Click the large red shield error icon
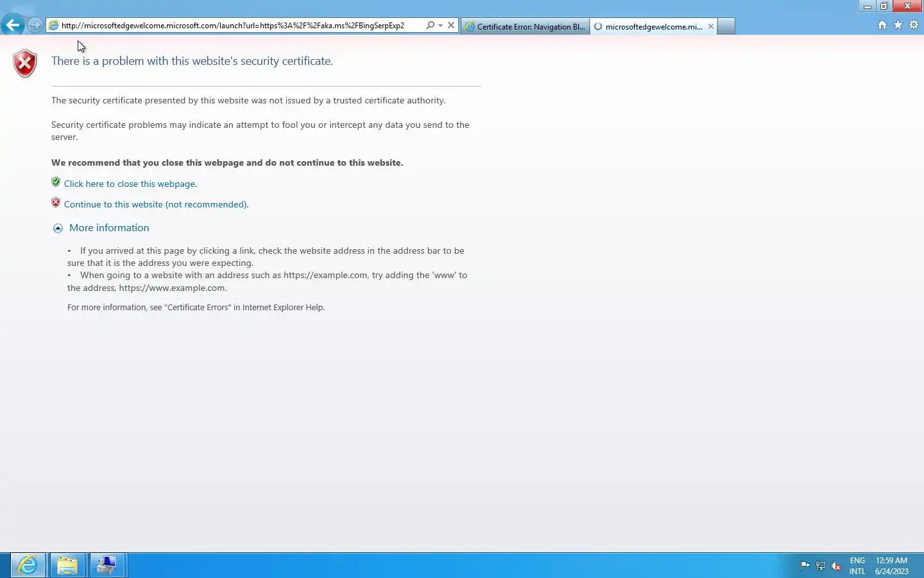The width and height of the screenshot is (924, 578). tap(25, 64)
